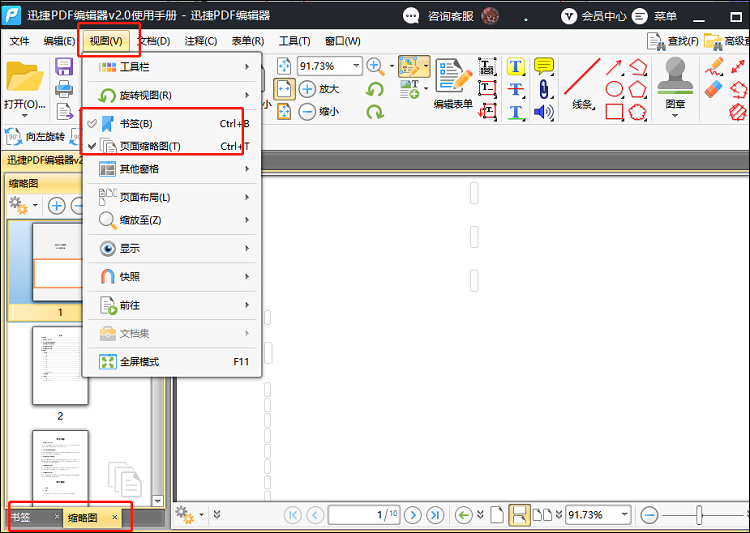The image size is (750, 533).
Task: Open a file with the folder icon
Action: 24,77
